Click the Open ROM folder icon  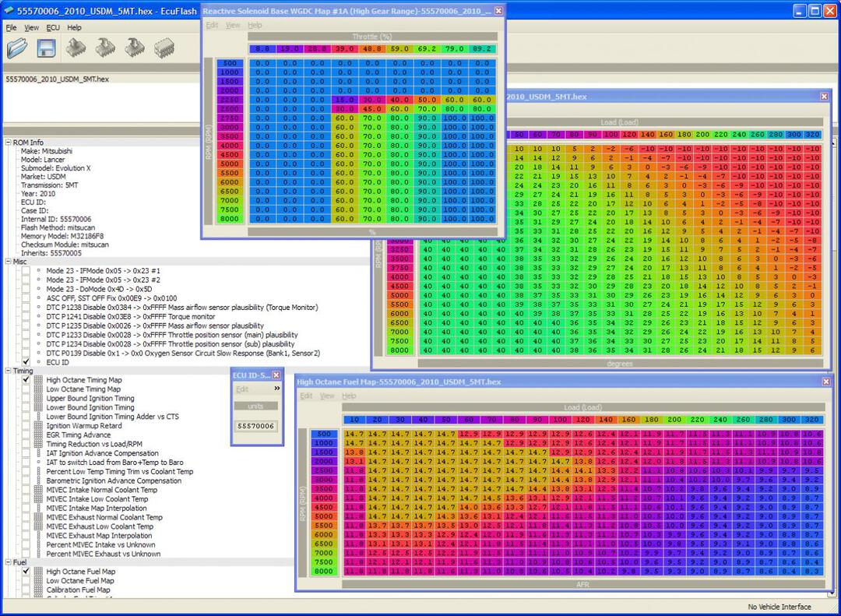(17, 48)
